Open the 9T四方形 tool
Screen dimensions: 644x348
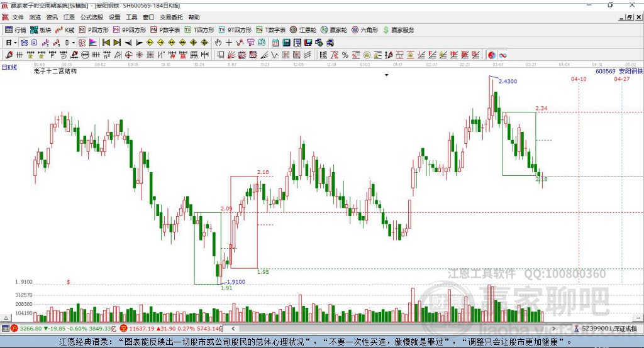point(235,30)
